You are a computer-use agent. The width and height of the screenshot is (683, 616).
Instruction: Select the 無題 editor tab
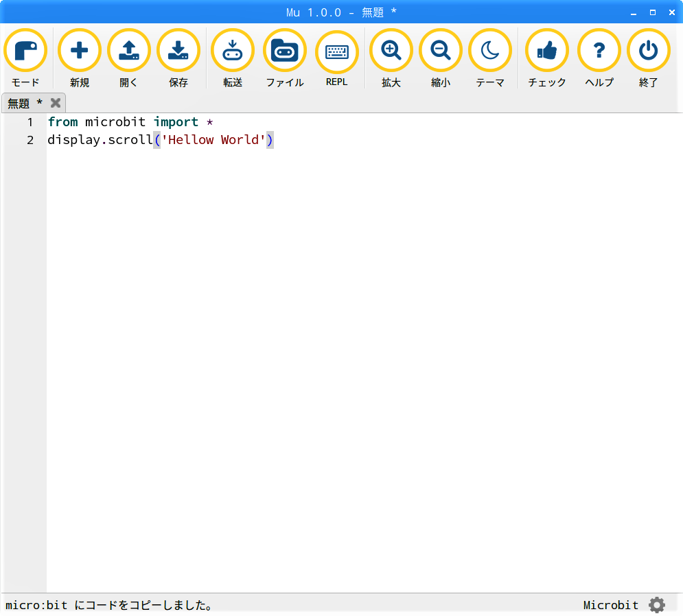tap(34, 103)
